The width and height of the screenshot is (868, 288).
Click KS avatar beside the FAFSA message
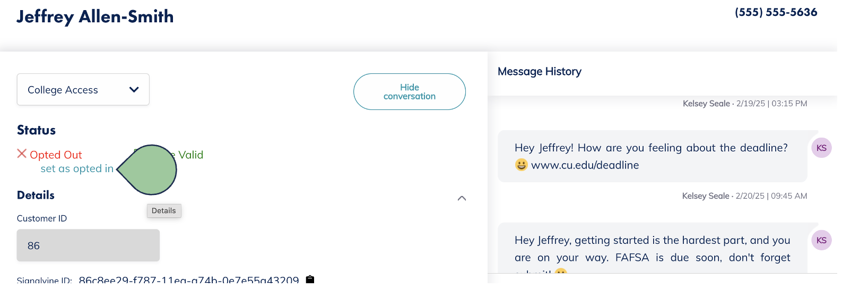821,240
